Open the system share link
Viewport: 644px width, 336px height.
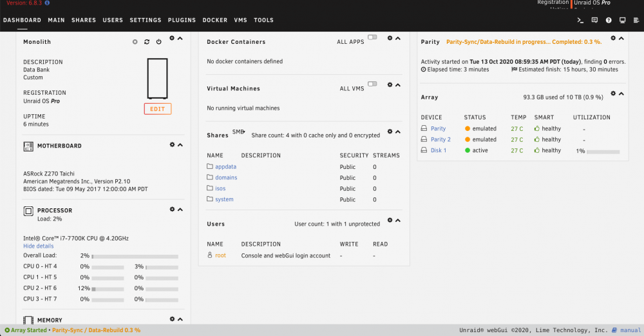pos(224,199)
